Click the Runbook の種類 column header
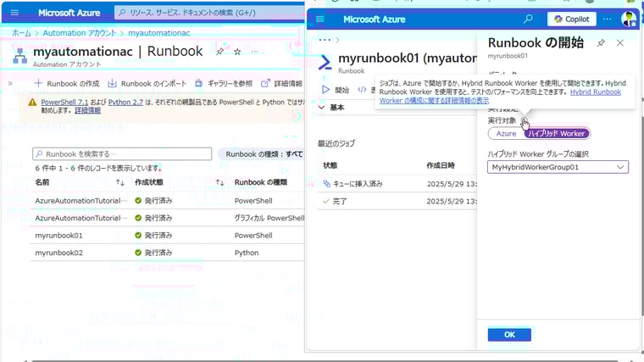 (x=261, y=182)
